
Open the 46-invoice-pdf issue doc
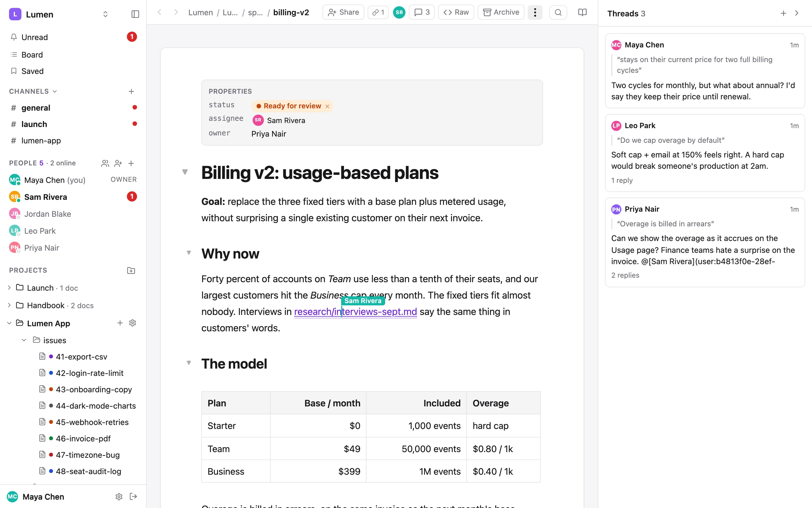[83, 439]
